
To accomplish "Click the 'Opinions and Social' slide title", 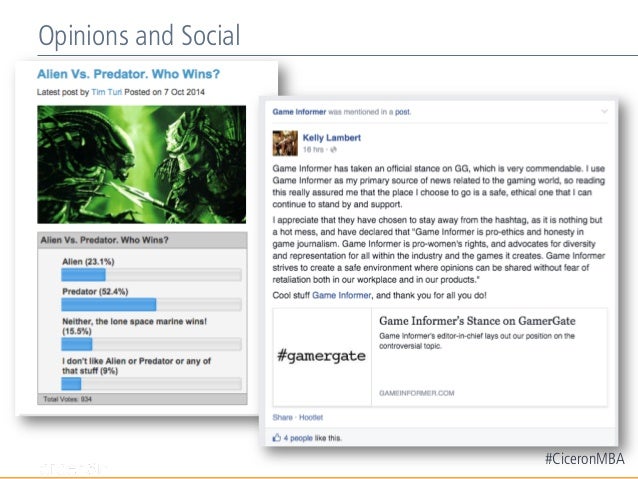I will pyautogui.click(x=139, y=36).
